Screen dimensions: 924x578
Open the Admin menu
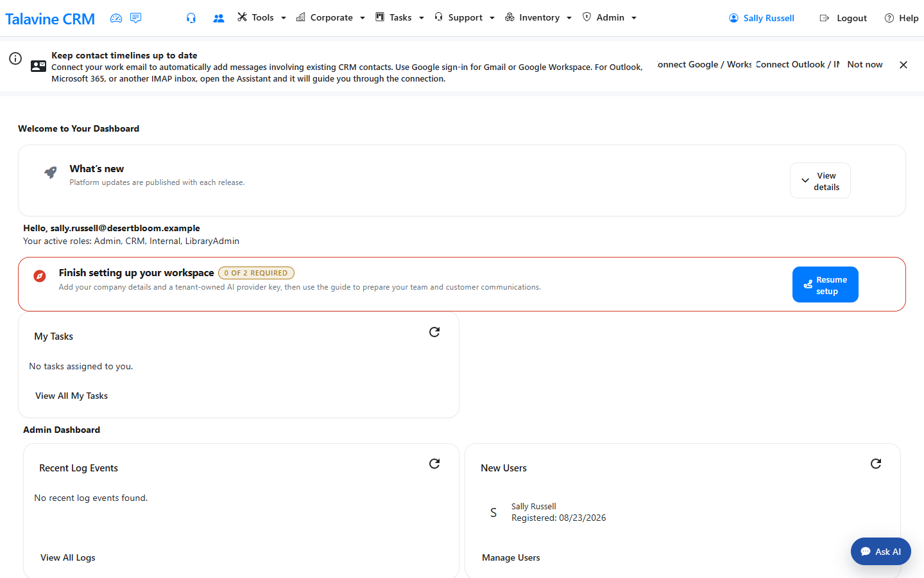coord(609,17)
